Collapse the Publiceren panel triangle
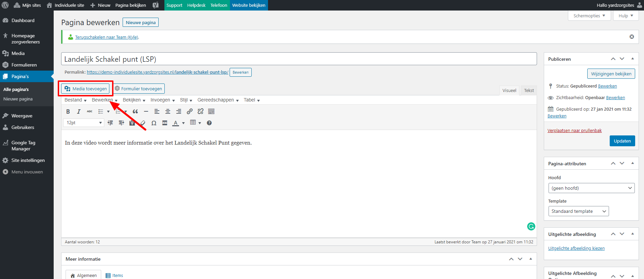644x279 pixels. pos(632,59)
